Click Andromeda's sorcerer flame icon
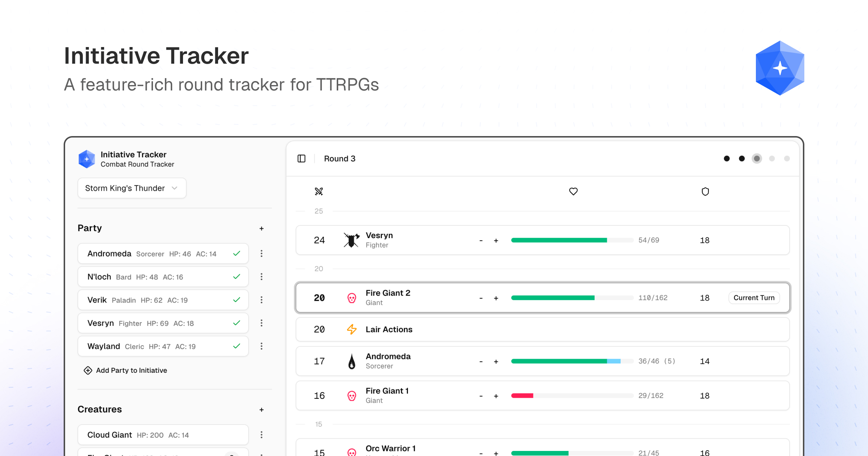The width and height of the screenshot is (868, 456). coord(351,361)
